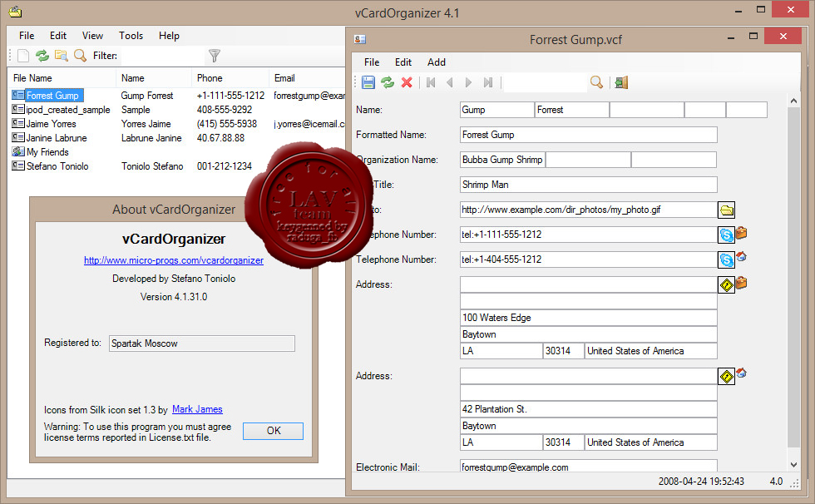Screen dimensions: 815x504
Task: Delete with the red X toolbar icon
Action: click(x=407, y=82)
